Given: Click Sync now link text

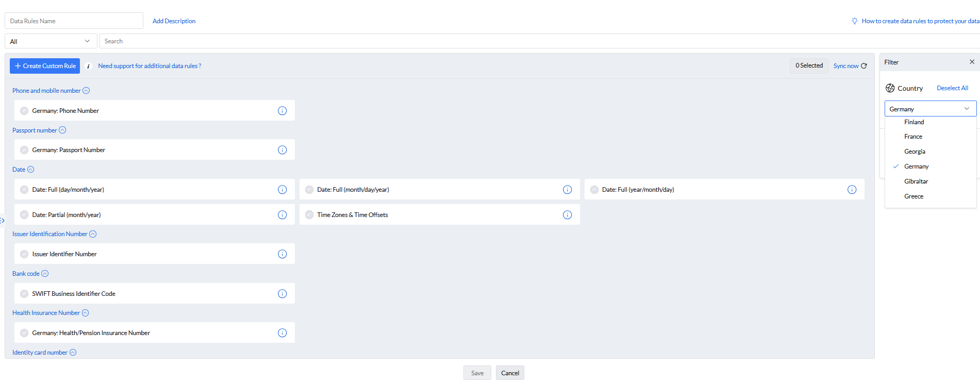Looking at the screenshot, I should click(845, 66).
